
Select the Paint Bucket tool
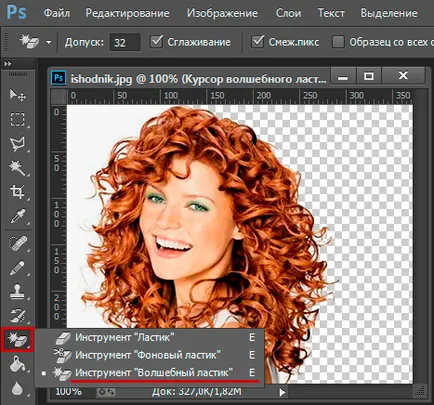coord(17,364)
